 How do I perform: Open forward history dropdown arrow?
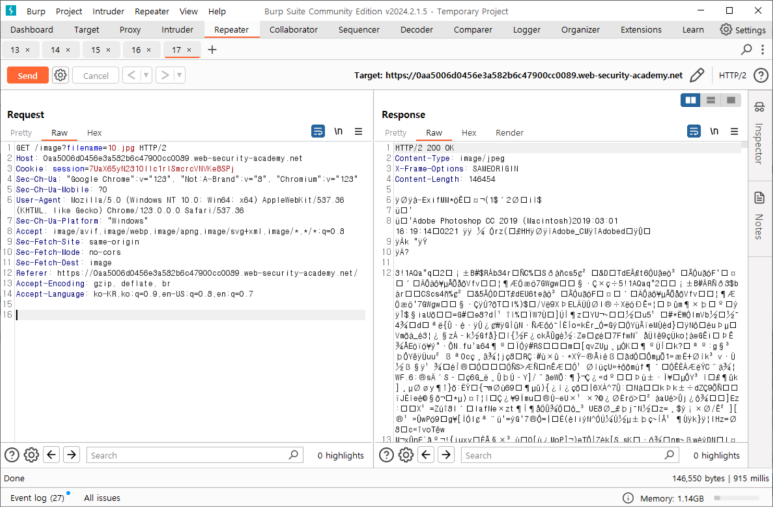tap(179, 75)
